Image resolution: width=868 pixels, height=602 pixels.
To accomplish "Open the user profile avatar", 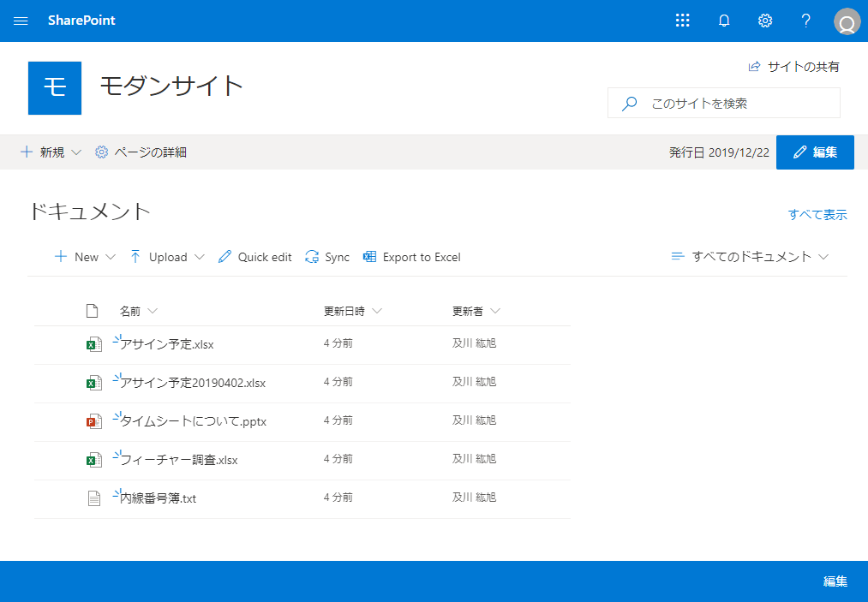I will click(x=847, y=21).
